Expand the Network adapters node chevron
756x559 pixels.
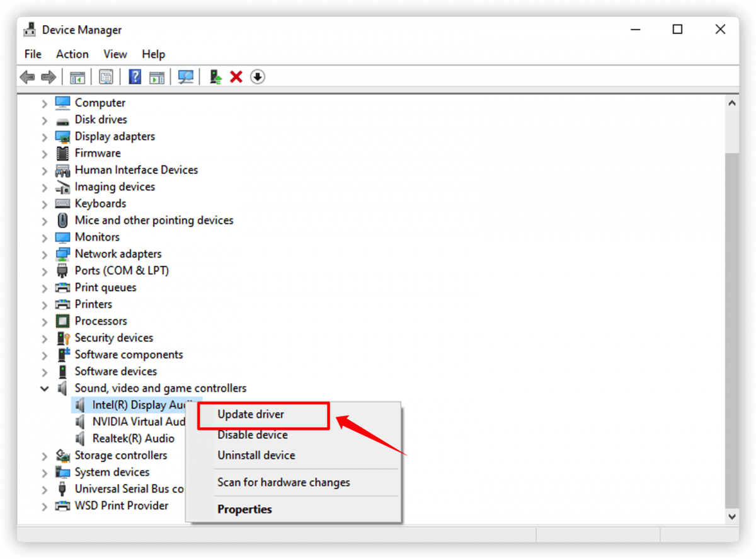coord(44,255)
